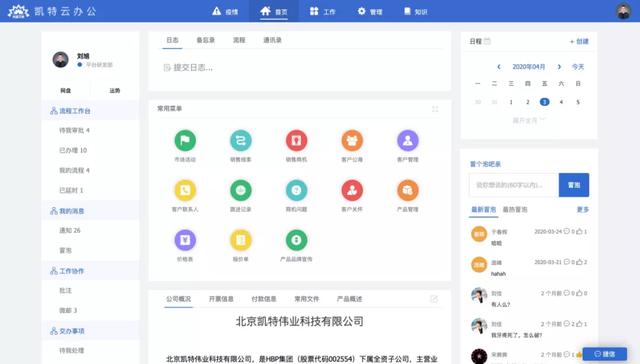
Task: Like the 有人么? post
Action: coord(579,293)
